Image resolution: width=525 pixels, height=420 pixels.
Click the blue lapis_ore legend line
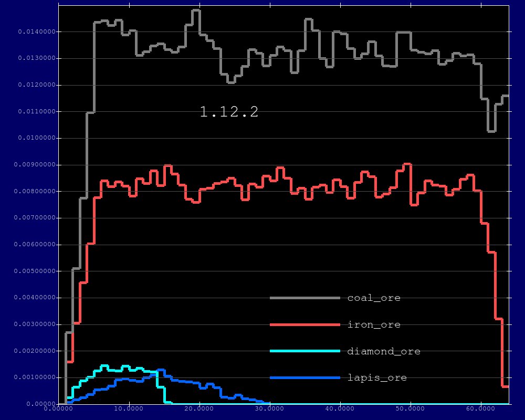tap(305, 378)
